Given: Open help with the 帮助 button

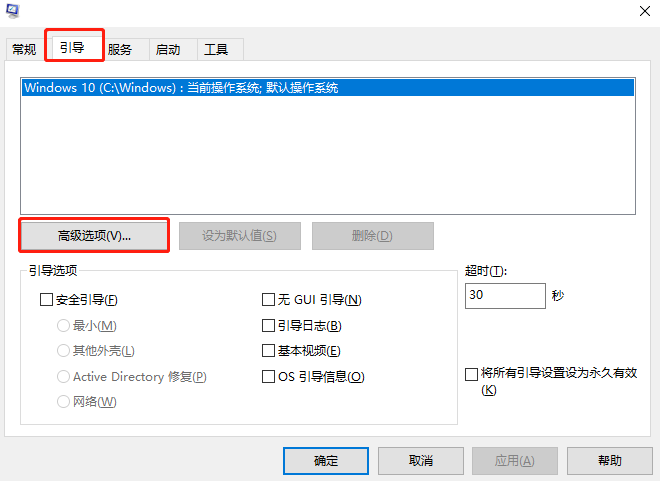Looking at the screenshot, I should [609, 461].
